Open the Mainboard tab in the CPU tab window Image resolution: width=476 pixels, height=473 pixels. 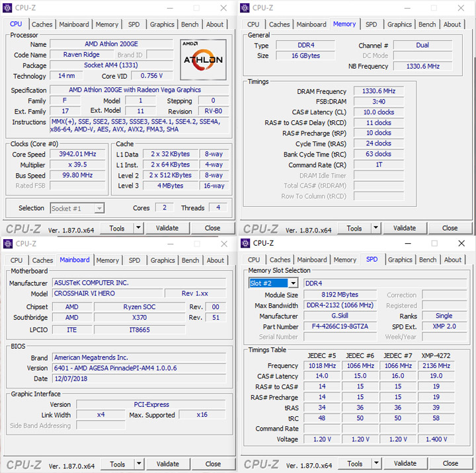coord(74,24)
